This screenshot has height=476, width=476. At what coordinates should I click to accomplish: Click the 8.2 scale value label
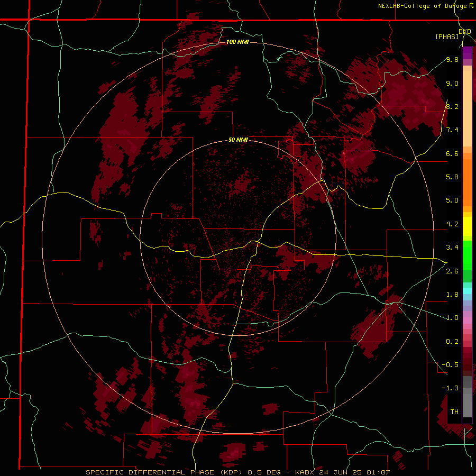tap(452, 106)
